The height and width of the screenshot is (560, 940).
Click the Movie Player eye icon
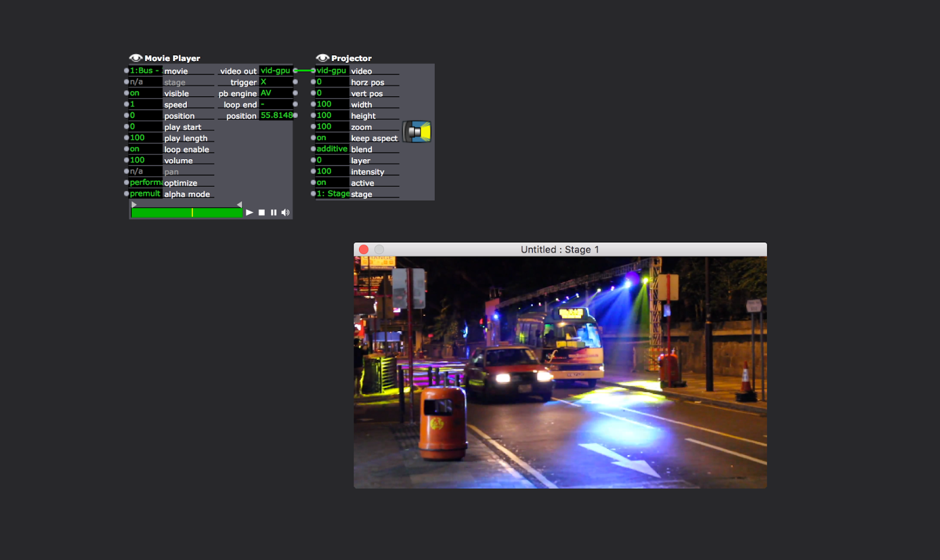pyautogui.click(x=136, y=58)
